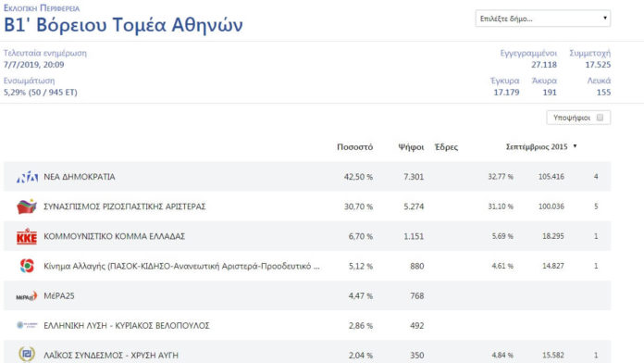Viewport: 644px width, 363px height.
Task: Click the SYRIZA party logo icon
Action: [27, 207]
